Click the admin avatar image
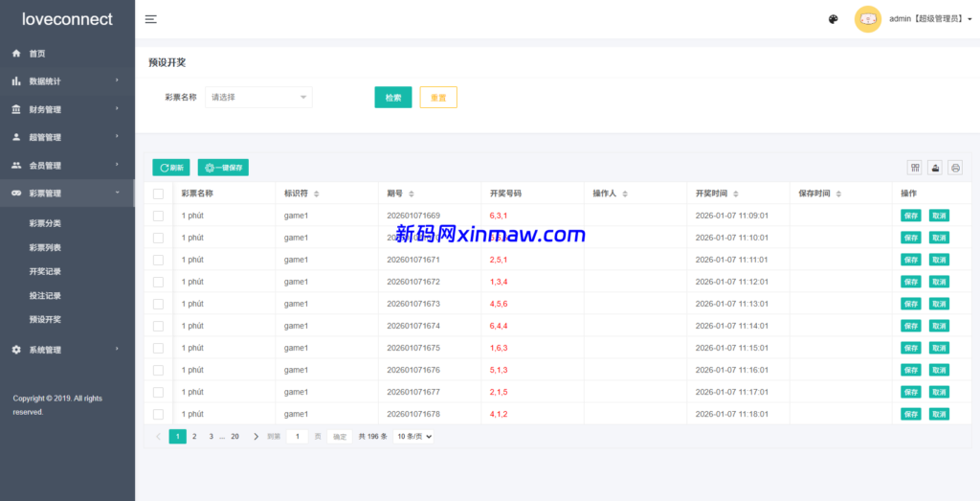980x501 pixels. [x=867, y=19]
